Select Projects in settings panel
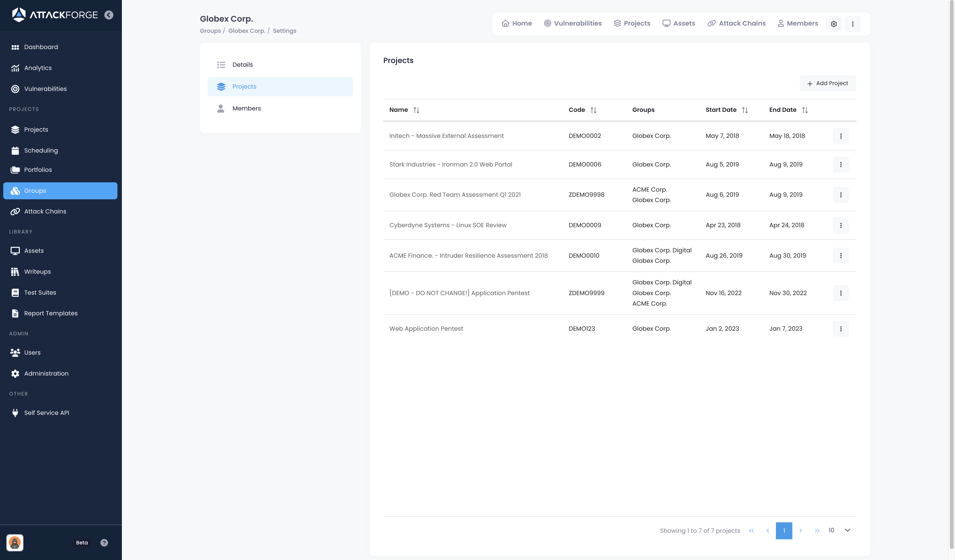This screenshot has width=955, height=560. 280,86
